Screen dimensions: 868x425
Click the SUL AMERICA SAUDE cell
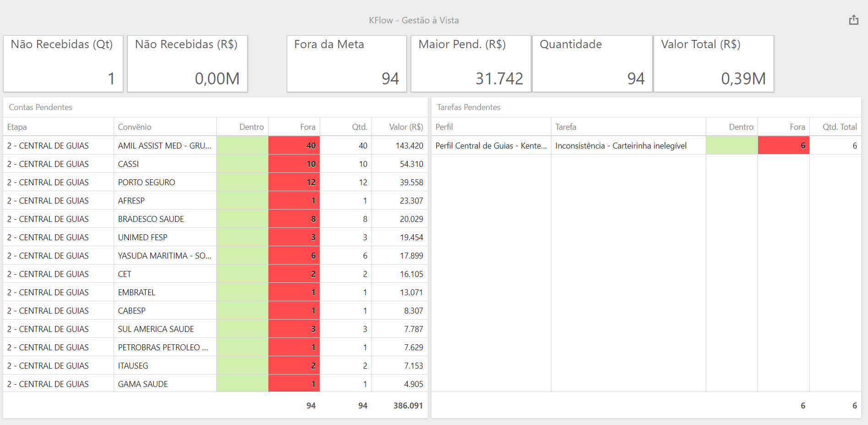[165, 329]
